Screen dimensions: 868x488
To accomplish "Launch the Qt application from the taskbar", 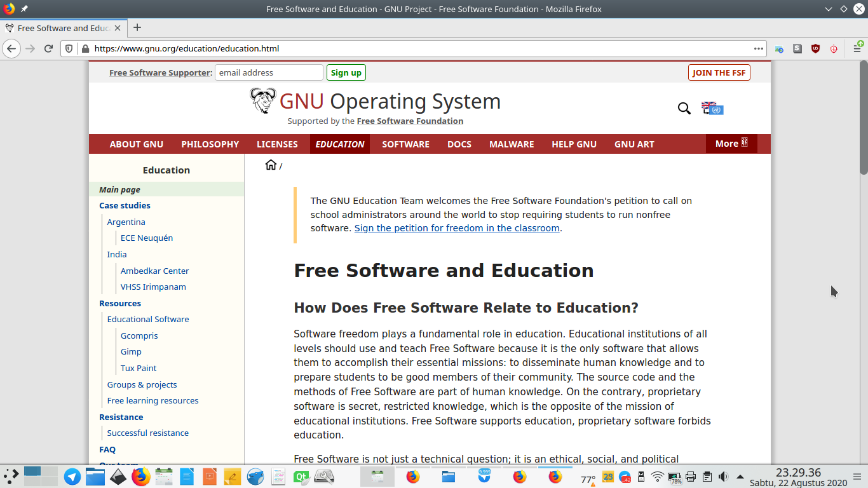I will click(x=301, y=476).
